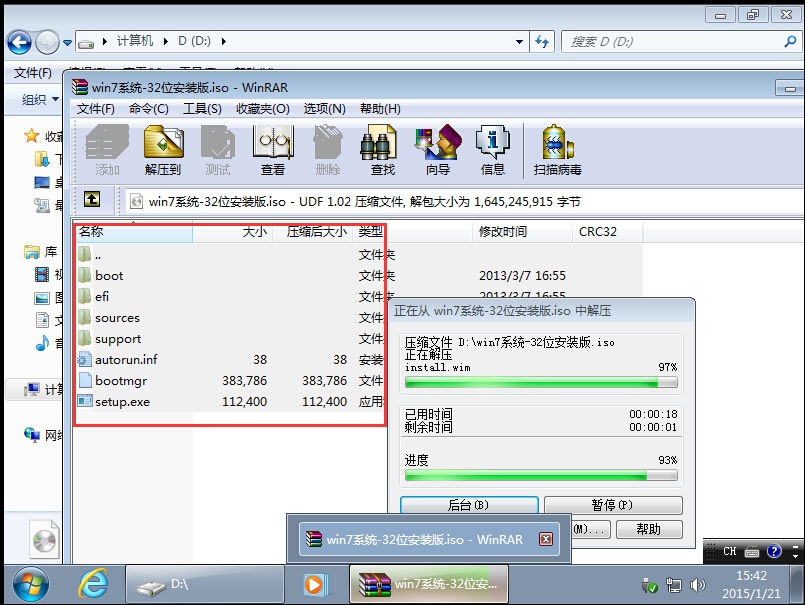Click the 解压到 (Extract To) toolbar icon

coord(163,150)
